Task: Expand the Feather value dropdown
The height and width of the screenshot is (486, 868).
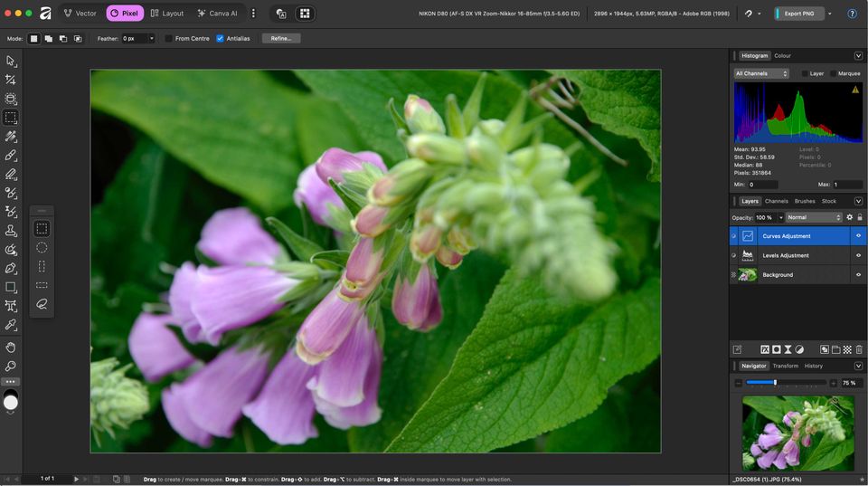Action: coord(151,39)
